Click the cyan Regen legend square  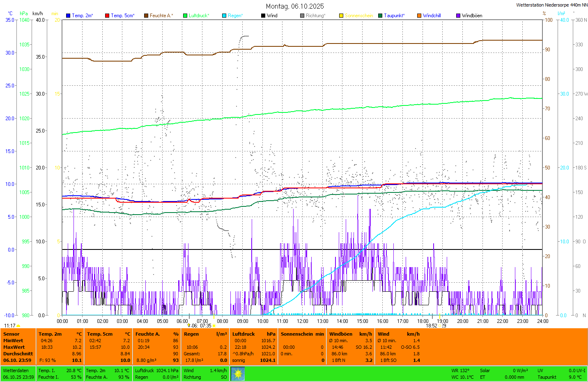pos(224,16)
